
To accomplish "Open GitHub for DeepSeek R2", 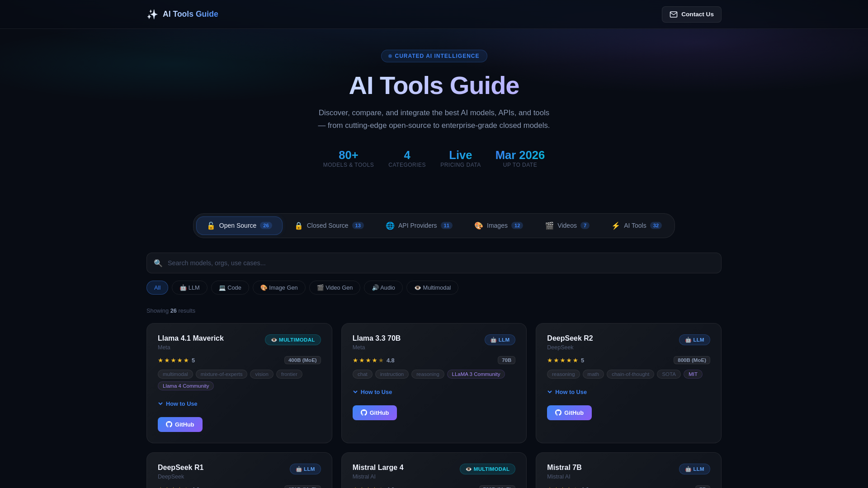I will 569,413.
